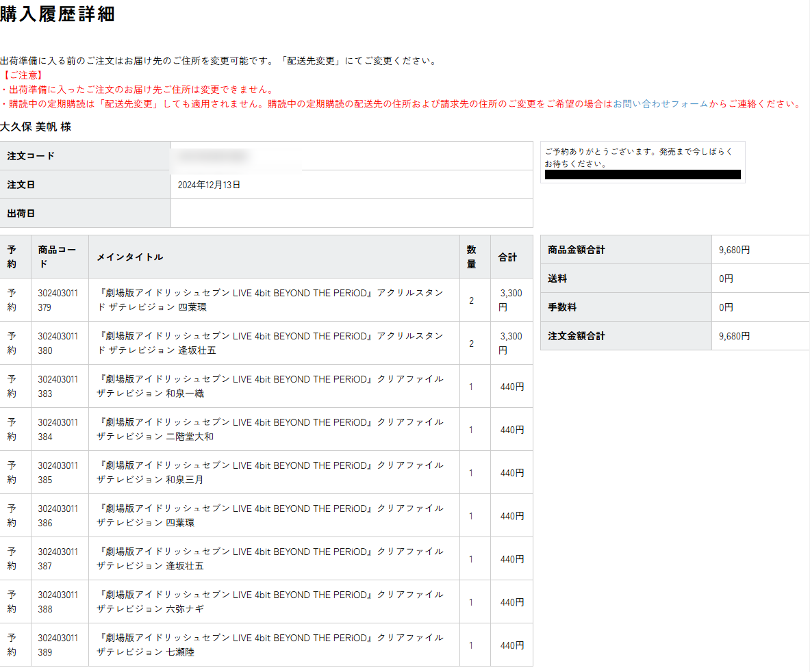Image resolution: width=810 pixels, height=672 pixels.
Task: Click the 商品金額合計 value 9,680円
Action: (x=734, y=250)
